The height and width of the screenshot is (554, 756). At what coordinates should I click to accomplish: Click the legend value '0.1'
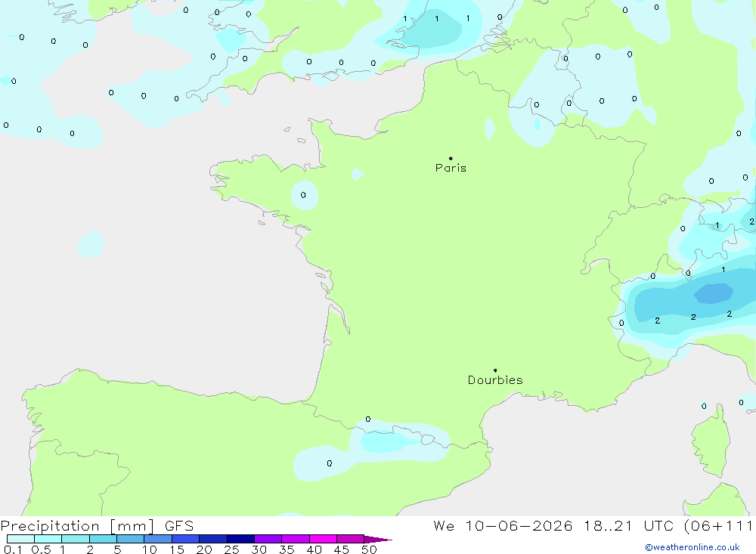click(x=13, y=549)
